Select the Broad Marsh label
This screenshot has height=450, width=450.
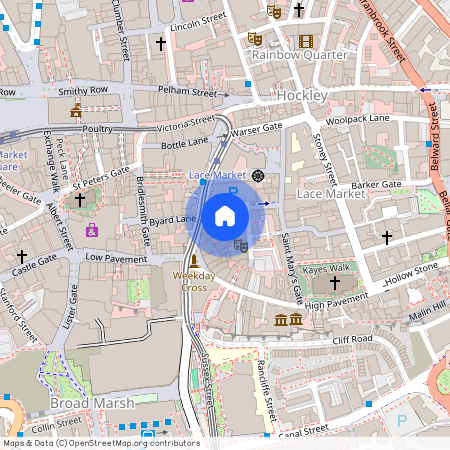pyautogui.click(x=92, y=403)
